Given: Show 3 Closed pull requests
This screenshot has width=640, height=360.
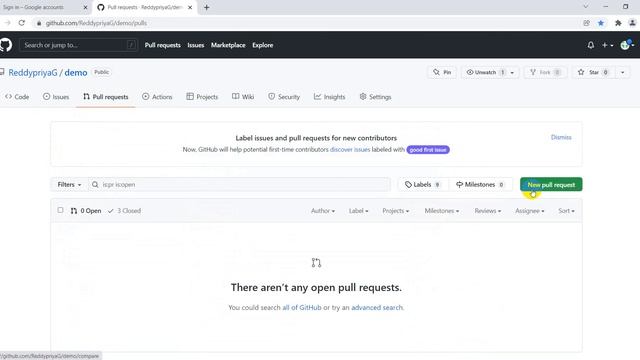Looking at the screenshot, I should [124, 211].
